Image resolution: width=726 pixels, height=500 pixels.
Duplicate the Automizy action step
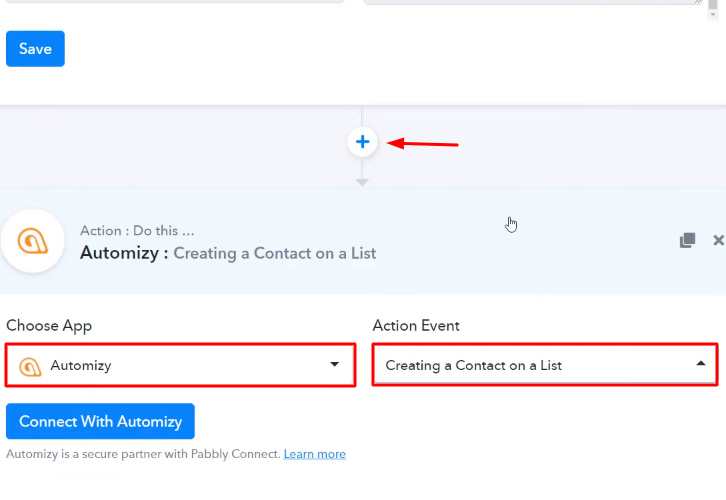[x=688, y=240]
